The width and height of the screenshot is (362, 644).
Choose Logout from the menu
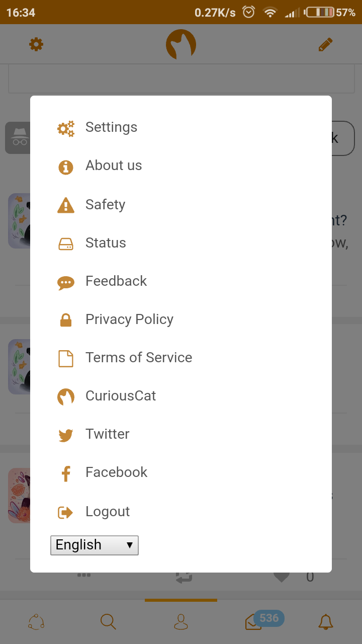[108, 512]
